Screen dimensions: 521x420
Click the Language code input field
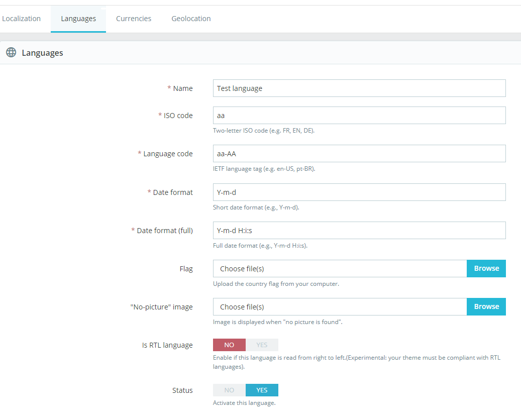[359, 154]
